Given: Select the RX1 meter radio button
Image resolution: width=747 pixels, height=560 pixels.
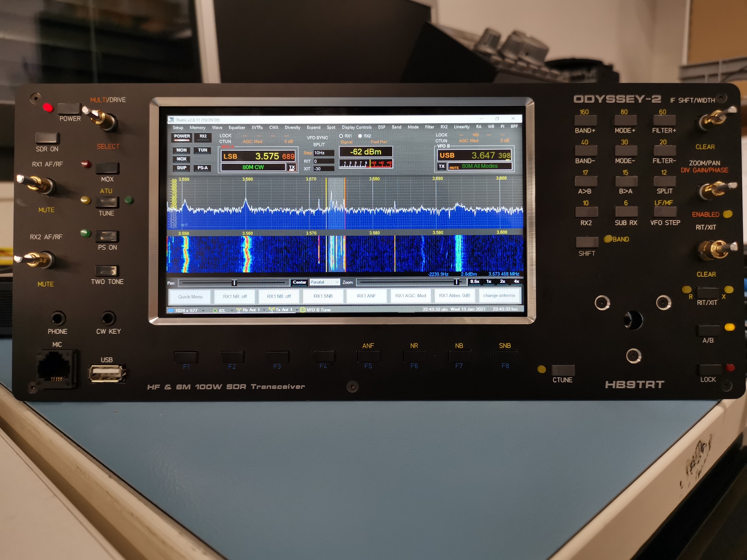Looking at the screenshot, I should coord(341,136).
